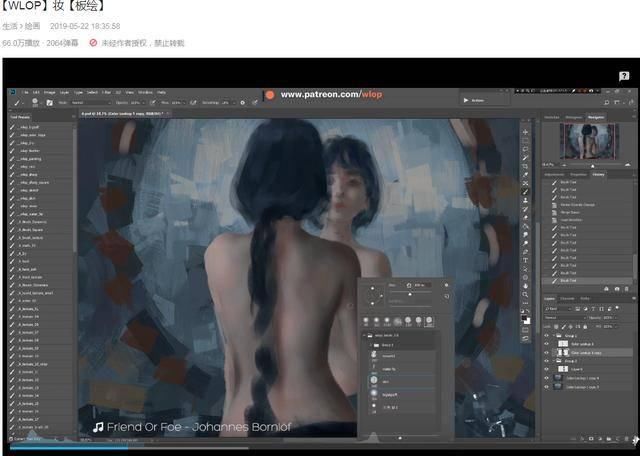Click the Photoshop logo icon
The height and width of the screenshot is (456, 640).
click(x=12, y=92)
